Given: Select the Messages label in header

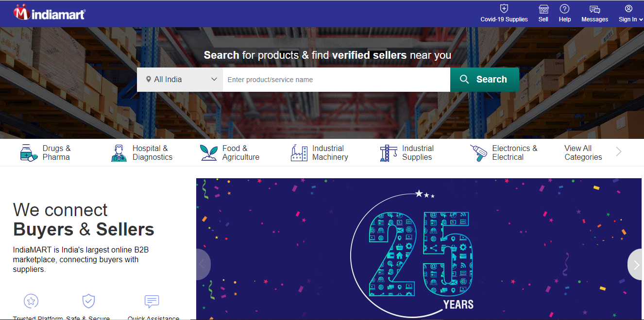Looking at the screenshot, I should 595,19.
